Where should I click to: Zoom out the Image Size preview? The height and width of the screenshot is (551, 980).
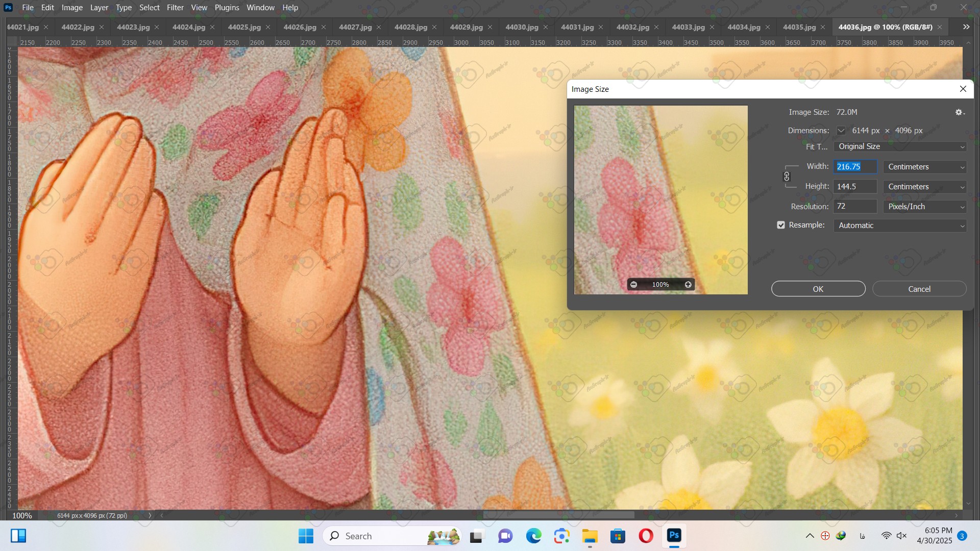click(x=633, y=285)
